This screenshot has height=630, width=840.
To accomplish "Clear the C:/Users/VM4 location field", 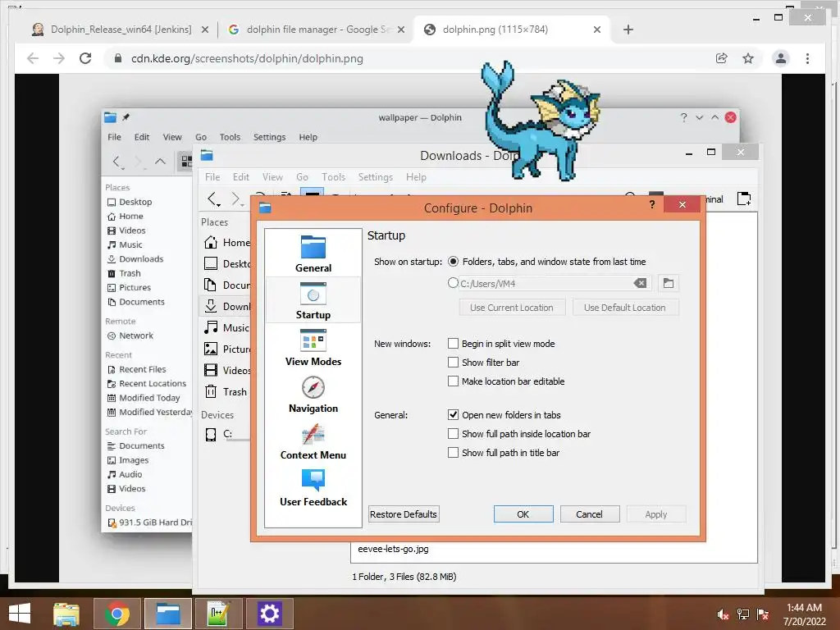I will point(640,283).
